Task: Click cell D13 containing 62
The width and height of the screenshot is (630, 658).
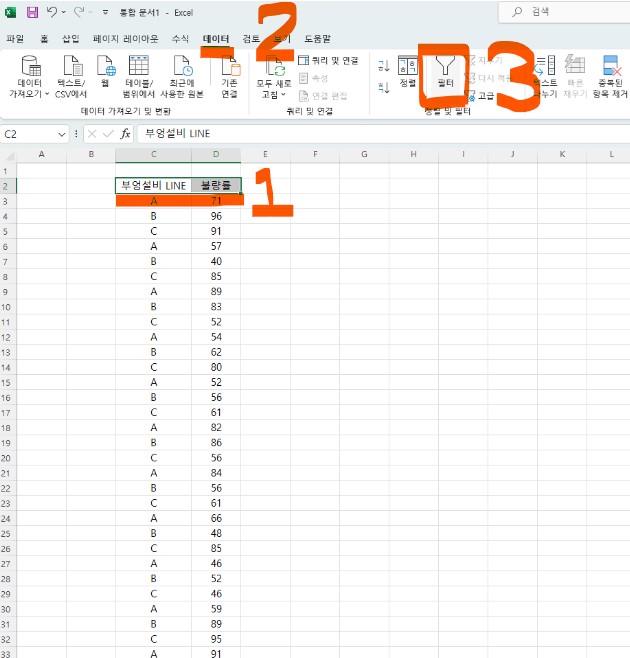Action: pyautogui.click(x=216, y=352)
